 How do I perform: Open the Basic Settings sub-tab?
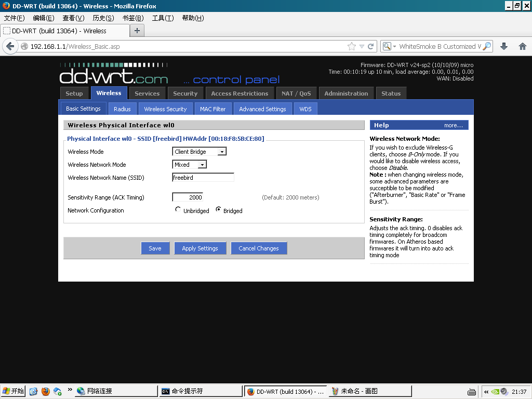[x=83, y=109]
